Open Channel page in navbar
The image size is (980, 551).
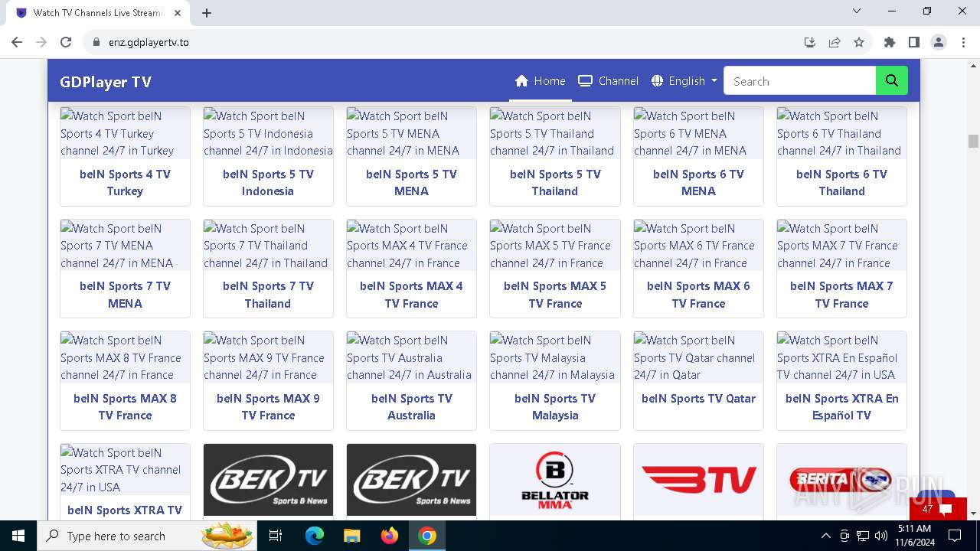click(609, 81)
